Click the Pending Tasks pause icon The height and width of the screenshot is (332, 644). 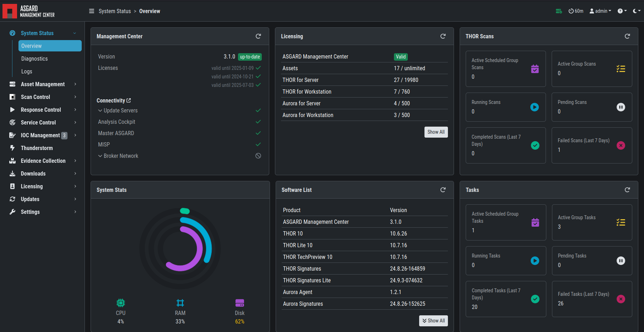[x=621, y=261]
